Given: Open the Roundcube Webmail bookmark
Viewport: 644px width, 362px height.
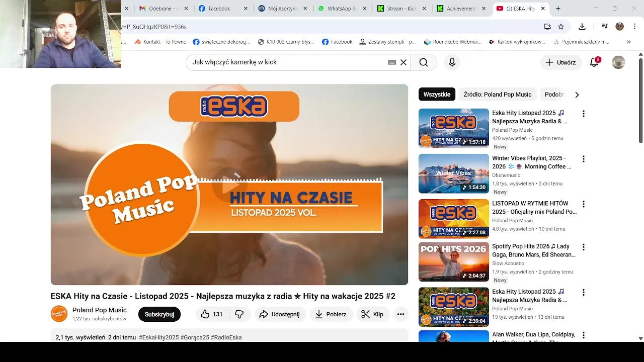Looking at the screenshot, I should point(453,42).
